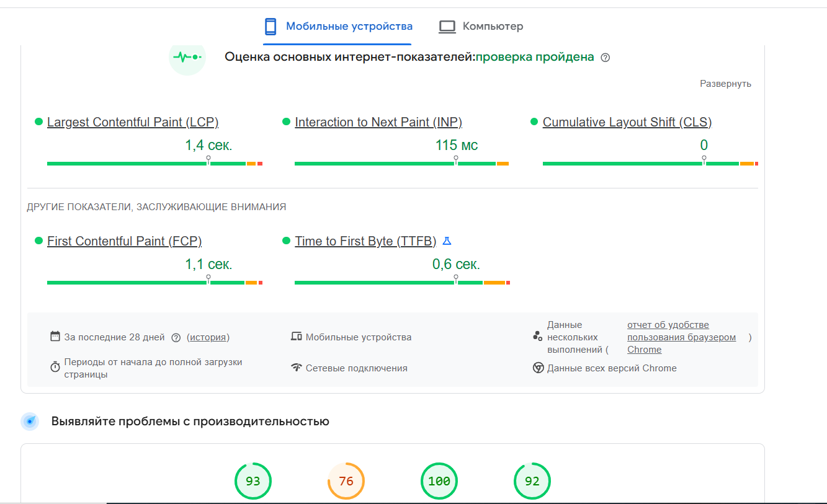Click the calendar icon by За последние 28 дней
Screen dimensions: 827x504
coord(55,337)
